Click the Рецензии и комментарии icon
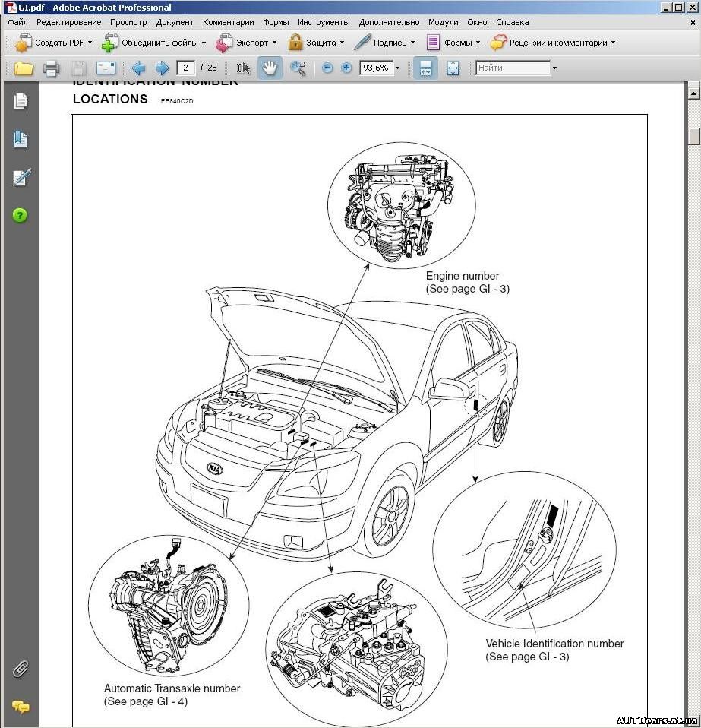Image resolution: width=701 pixels, height=728 pixels. click(497, 43)
